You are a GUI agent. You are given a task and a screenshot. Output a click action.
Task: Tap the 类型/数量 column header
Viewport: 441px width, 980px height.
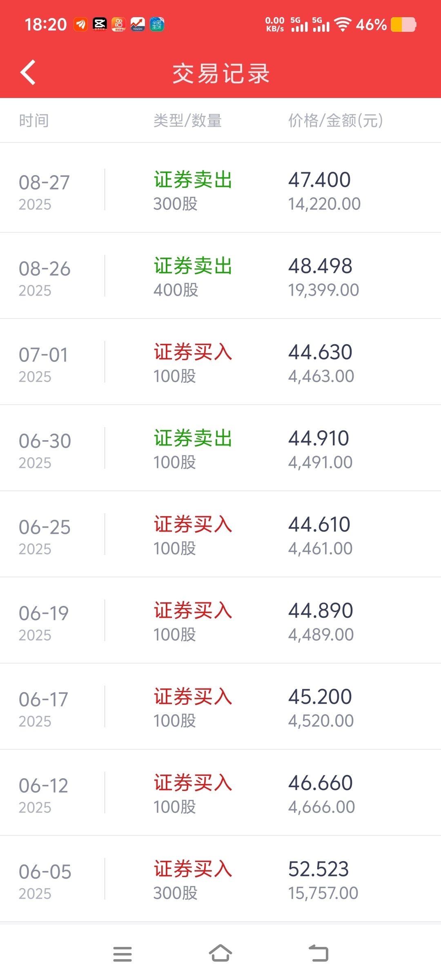point(187,120)
